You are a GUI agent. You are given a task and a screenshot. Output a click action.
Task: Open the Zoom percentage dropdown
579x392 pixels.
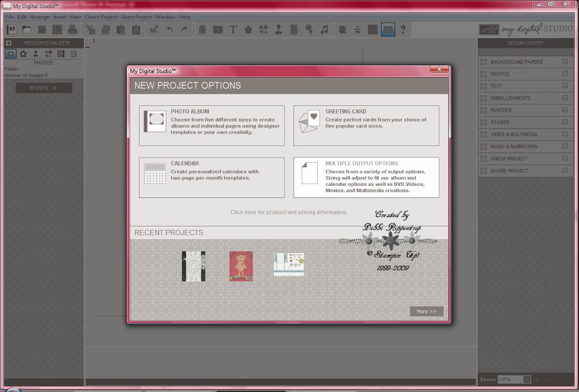pos(527,379)
